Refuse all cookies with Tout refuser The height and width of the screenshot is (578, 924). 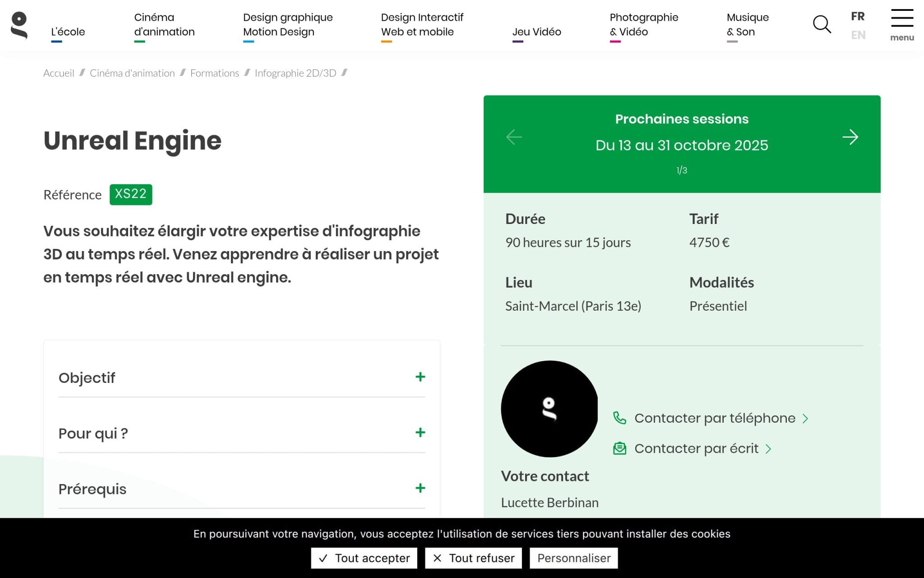point(473,558)
